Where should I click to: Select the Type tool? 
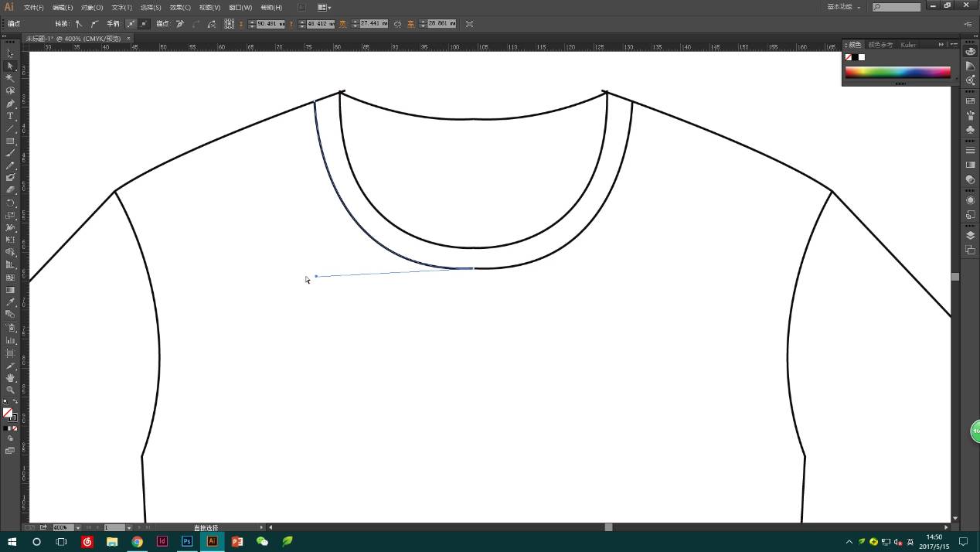(x=10, y=115)
